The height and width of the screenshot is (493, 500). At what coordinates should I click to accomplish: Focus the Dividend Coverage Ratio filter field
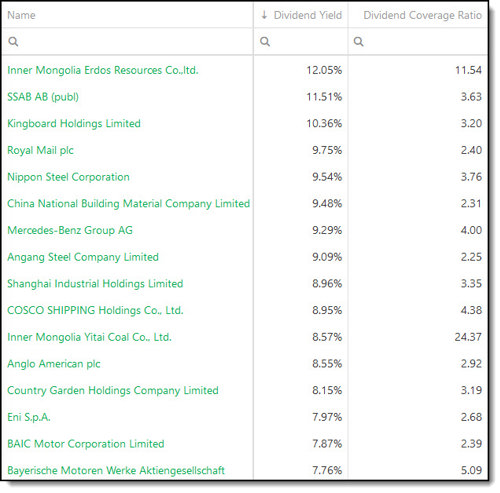418,42
